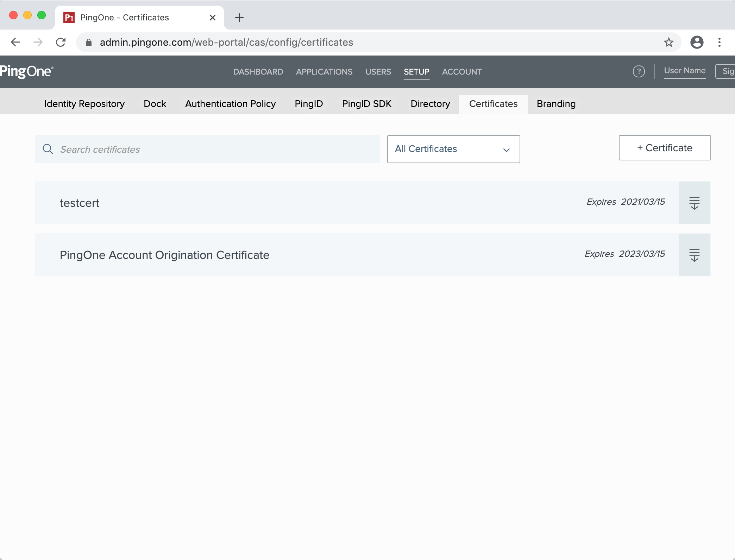Switch to the Dock tab
This screenshot has width=735, height=560.
pos(155,104)
